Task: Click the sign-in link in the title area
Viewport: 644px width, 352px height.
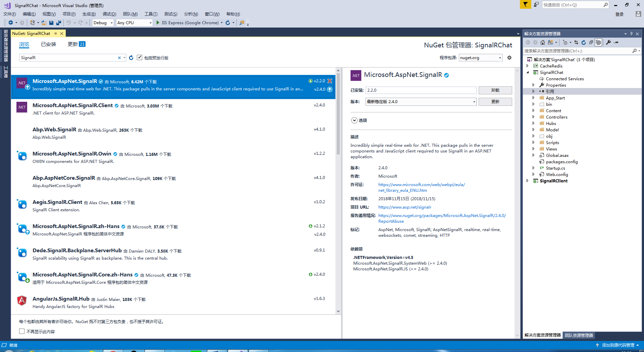Action: (620, 14)
